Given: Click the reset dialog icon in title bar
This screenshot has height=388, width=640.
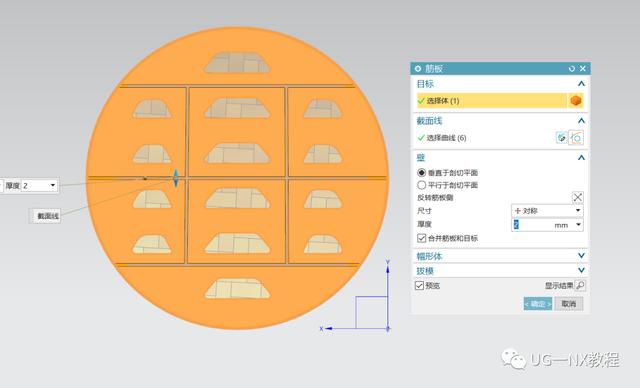Looking at the screenshot, I should (x=572, y=69).
